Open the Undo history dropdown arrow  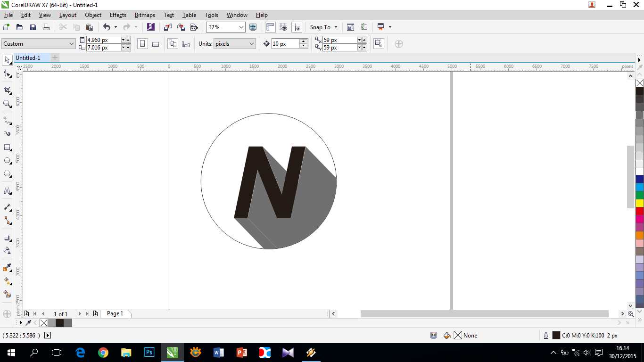point(116,27)
